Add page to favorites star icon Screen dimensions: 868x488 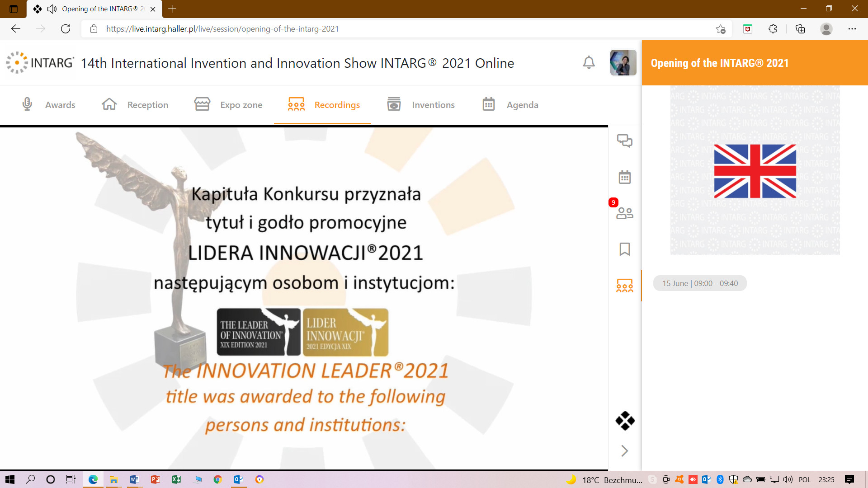pyautogui.click(x=721, y=29)
